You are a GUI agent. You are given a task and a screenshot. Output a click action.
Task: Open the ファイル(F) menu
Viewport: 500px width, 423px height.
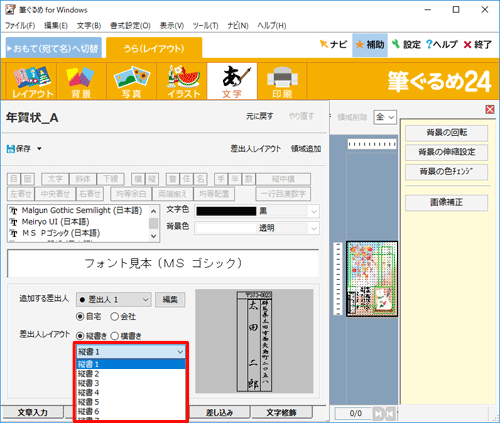[x=20, y=26]
